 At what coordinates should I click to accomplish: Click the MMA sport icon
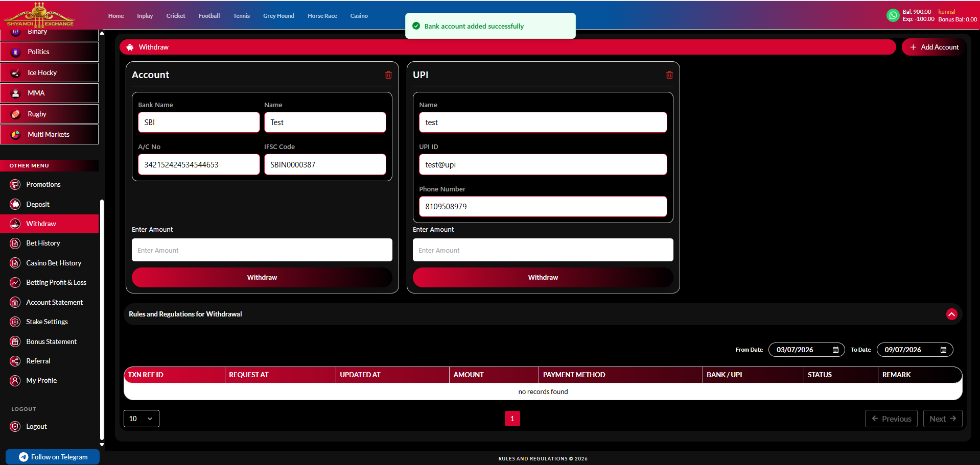point(16,93)
